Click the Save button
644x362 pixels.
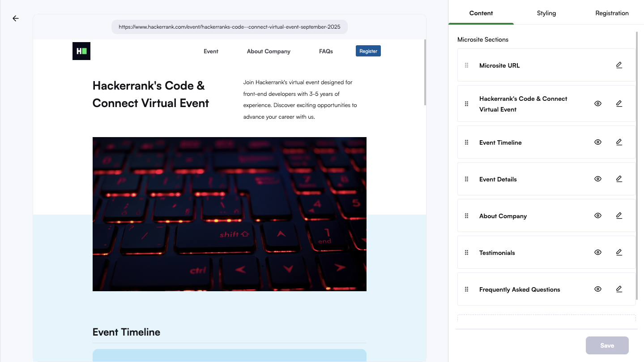coord(607,345)
